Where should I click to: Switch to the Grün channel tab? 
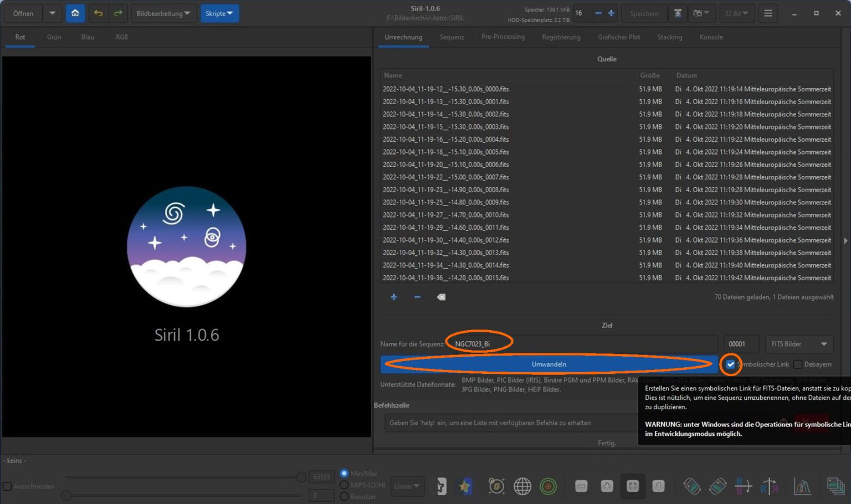point(54,37)
